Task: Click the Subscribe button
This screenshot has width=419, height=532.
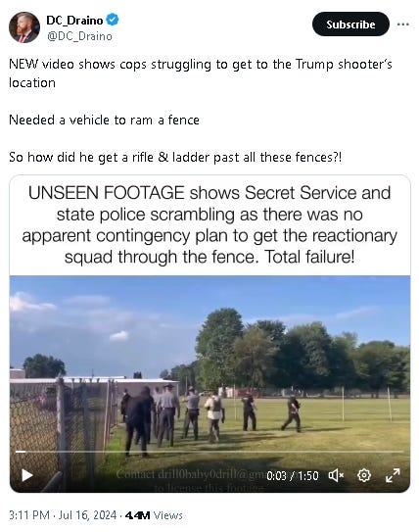Action: click(350, 24)
